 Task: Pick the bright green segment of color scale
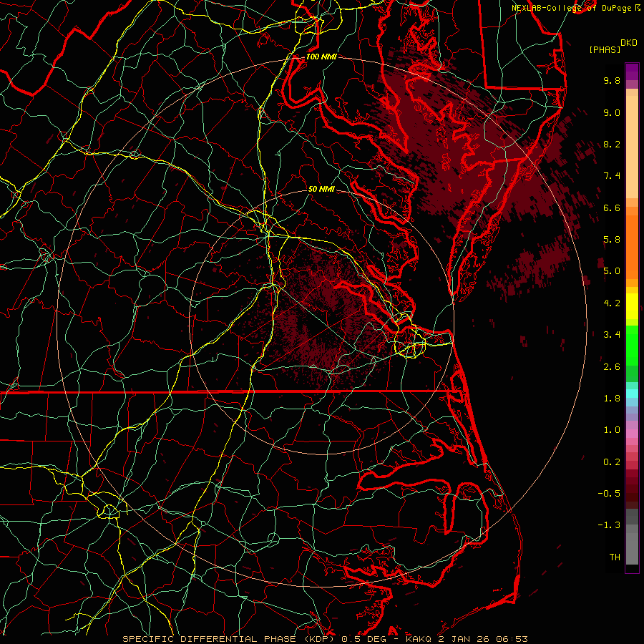[x=632, y=346]
